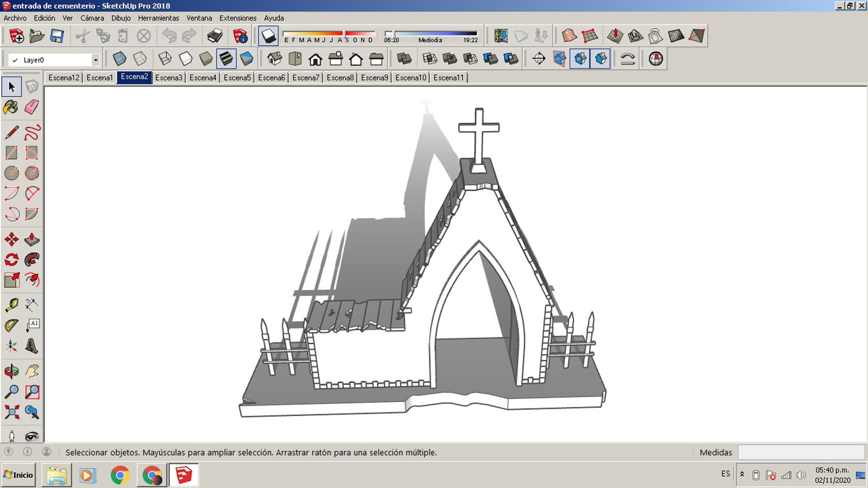Activate the Orbit camera tool
Screen dimensions: 868x488
(x=11, y=371)
